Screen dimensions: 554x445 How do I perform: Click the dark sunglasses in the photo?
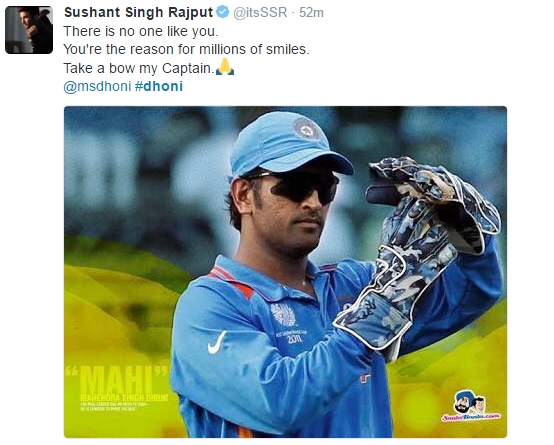coord(299,186)
